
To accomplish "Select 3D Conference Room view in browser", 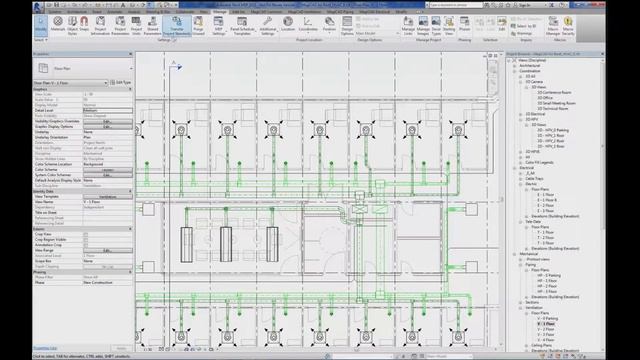I will (554, 93).
